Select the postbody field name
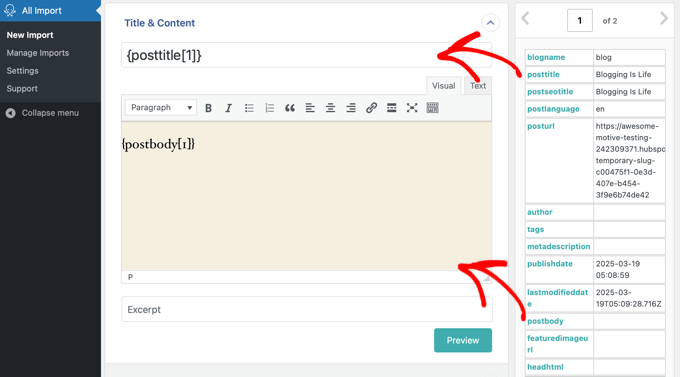The width and height of the screenshot is (680, 377). pyautogui.click(x=546, y=321)
